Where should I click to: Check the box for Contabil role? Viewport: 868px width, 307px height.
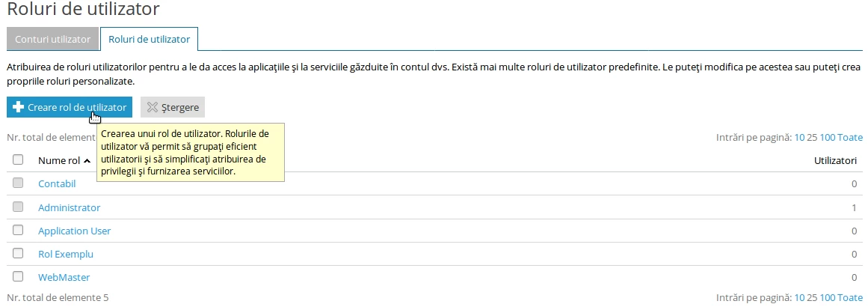[19, 183]
